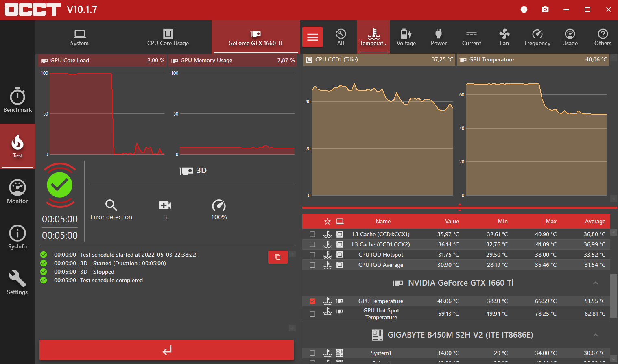The width and height of the screenshot is (618, 364).
Task: Click the GPU Temperature graph header
Action: point(533,59)
